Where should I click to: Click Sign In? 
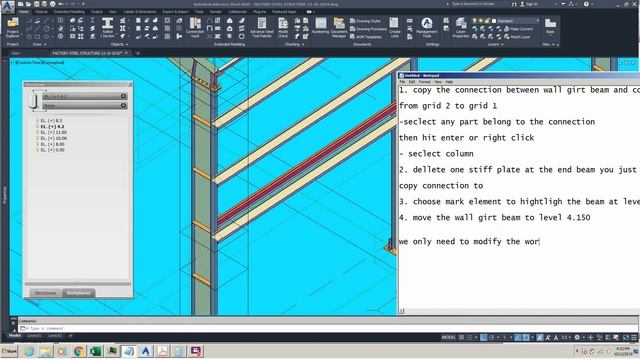529,4
